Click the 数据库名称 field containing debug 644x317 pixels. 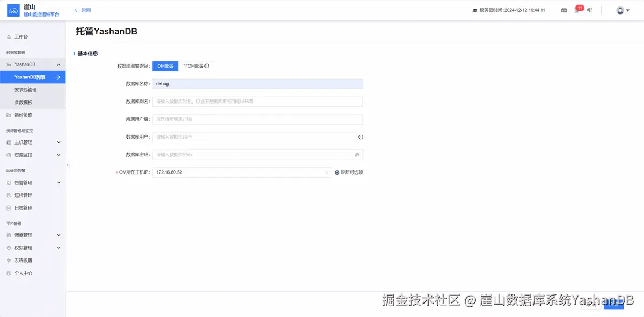258,84
